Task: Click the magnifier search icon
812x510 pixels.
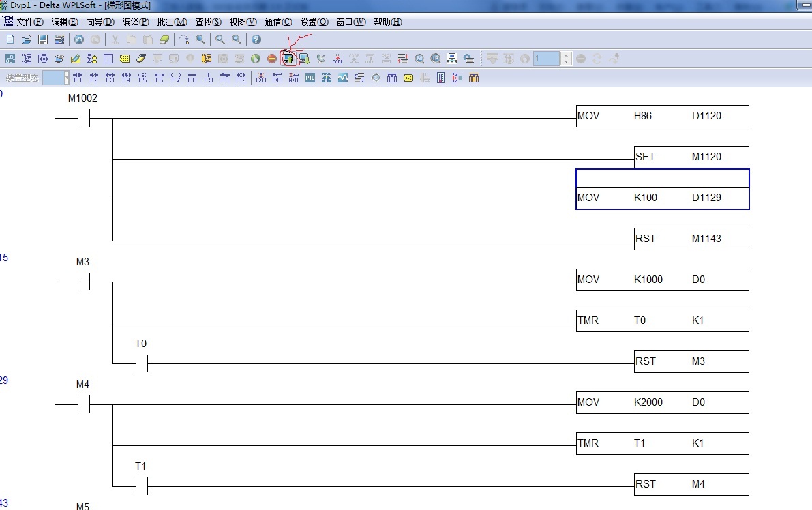Action: point(200,40)
